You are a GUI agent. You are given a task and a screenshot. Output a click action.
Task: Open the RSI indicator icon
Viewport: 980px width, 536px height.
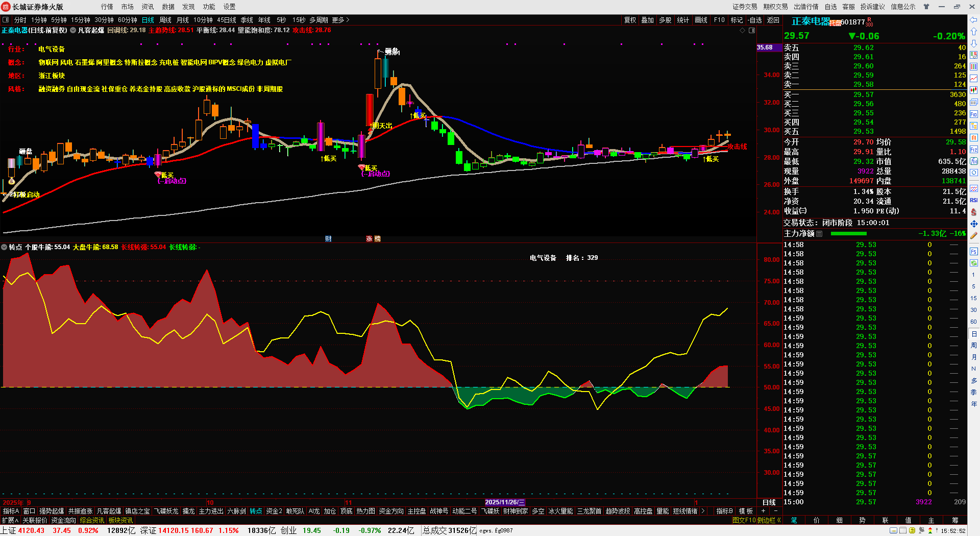point(973,200)
